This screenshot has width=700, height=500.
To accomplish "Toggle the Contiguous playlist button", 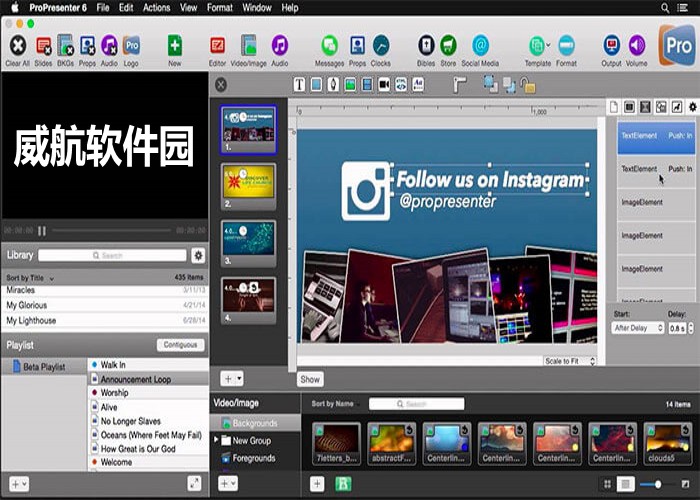I will pos(181,345).
